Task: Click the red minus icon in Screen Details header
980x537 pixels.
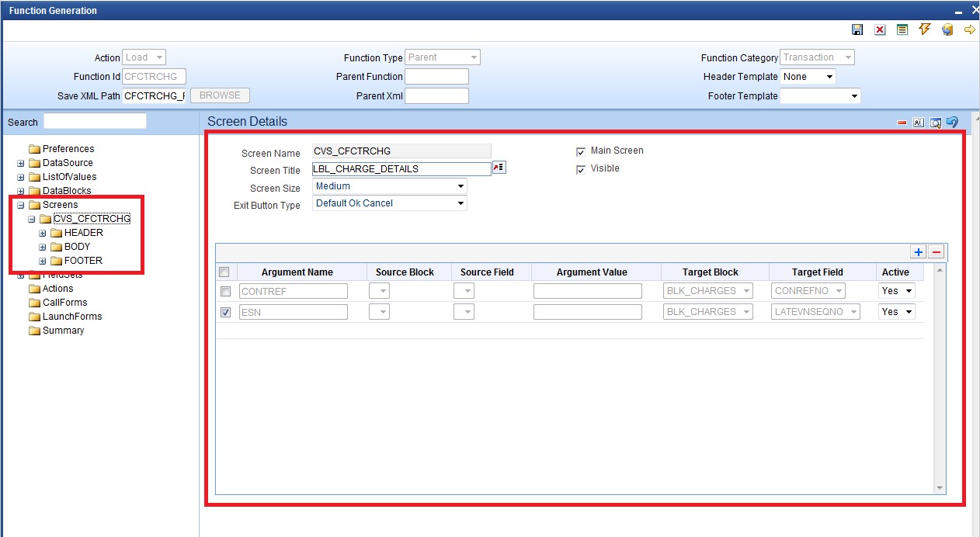Action: coord(902,123)
